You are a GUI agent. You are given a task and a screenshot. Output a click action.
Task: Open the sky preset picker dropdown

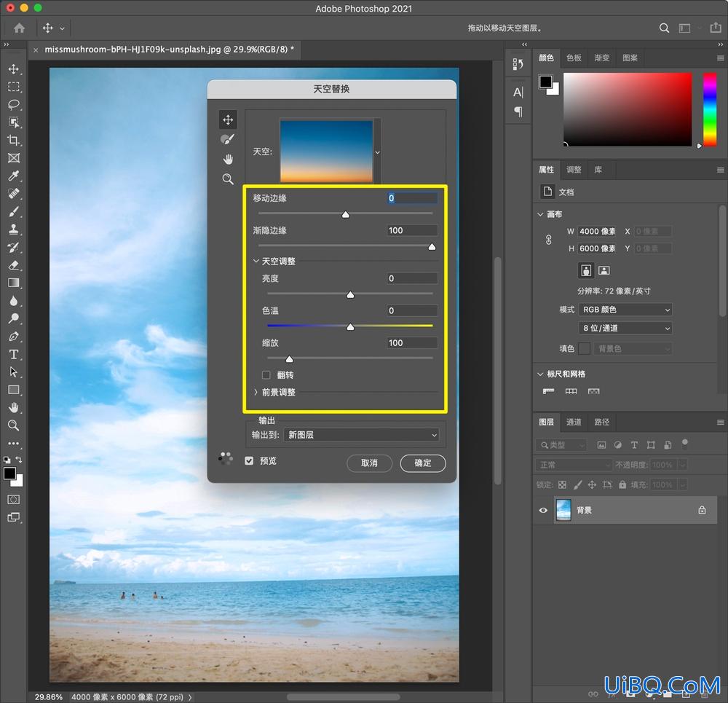point(377,152)
